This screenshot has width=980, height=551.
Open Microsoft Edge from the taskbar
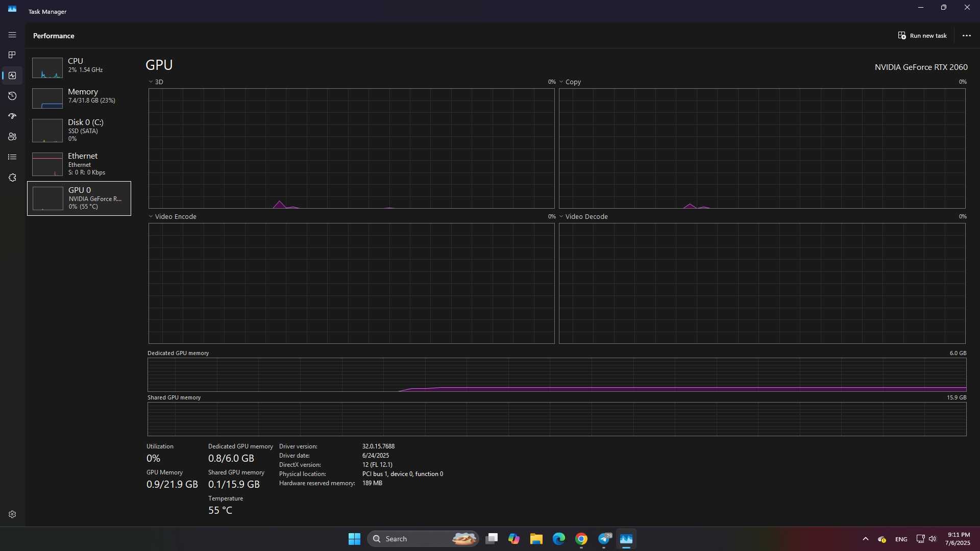(559, 539)
